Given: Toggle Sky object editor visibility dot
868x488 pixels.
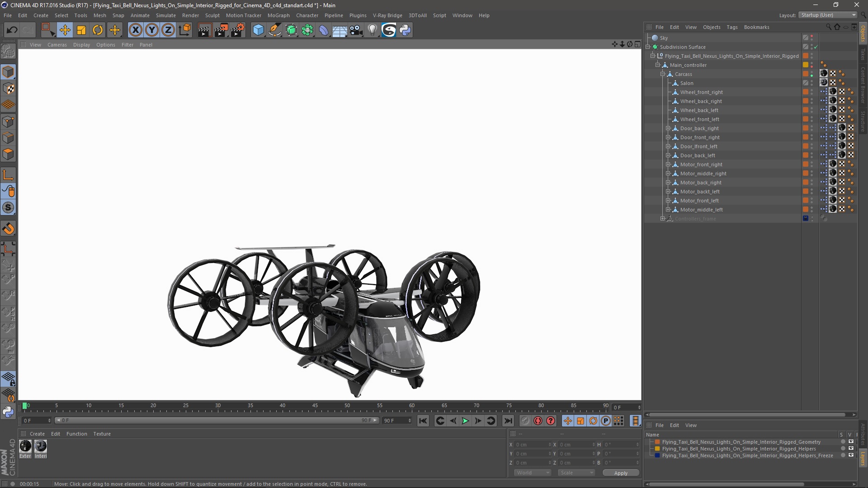Looking at the screenshot, I should point(812,36).
